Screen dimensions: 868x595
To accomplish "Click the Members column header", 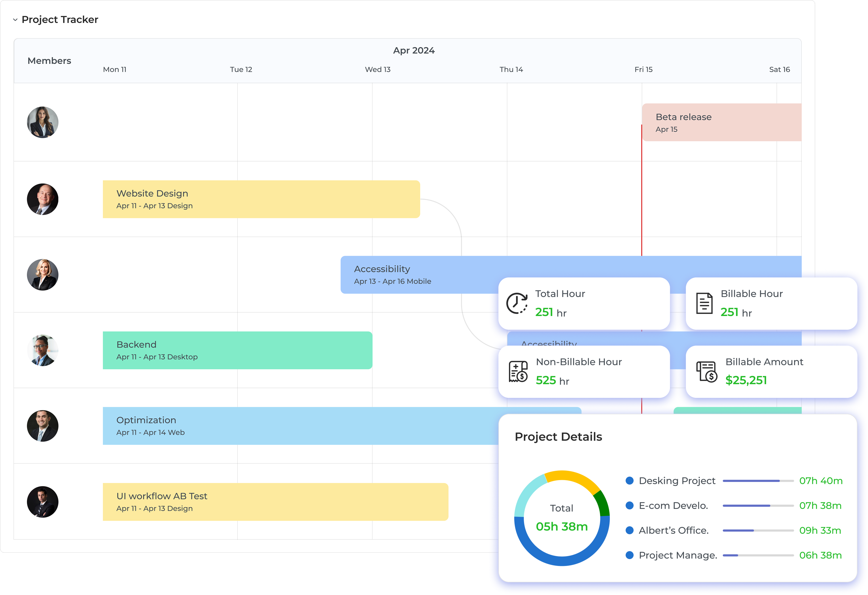I will tap(49, 61).
